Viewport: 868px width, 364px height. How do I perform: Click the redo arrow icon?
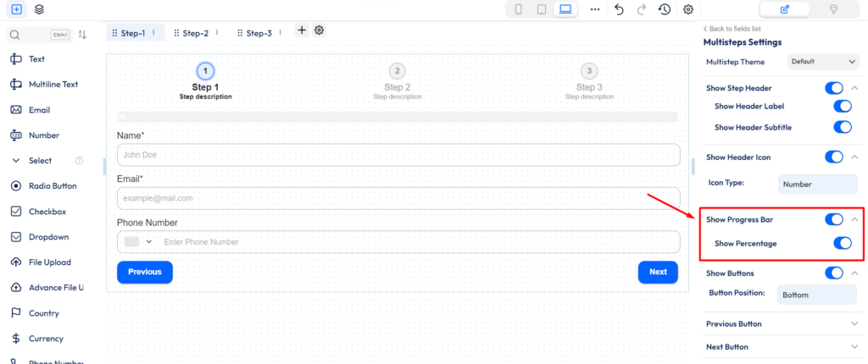click(642, 9)
